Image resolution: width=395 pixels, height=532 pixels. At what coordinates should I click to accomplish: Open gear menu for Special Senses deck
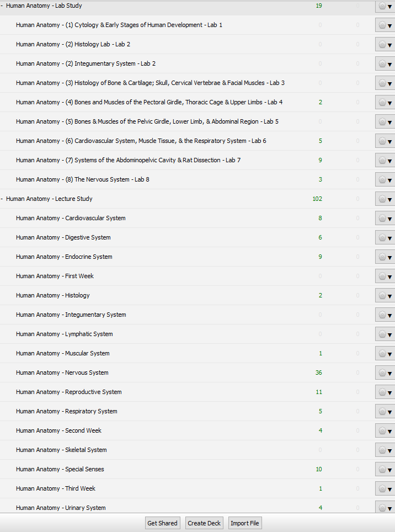385,470
